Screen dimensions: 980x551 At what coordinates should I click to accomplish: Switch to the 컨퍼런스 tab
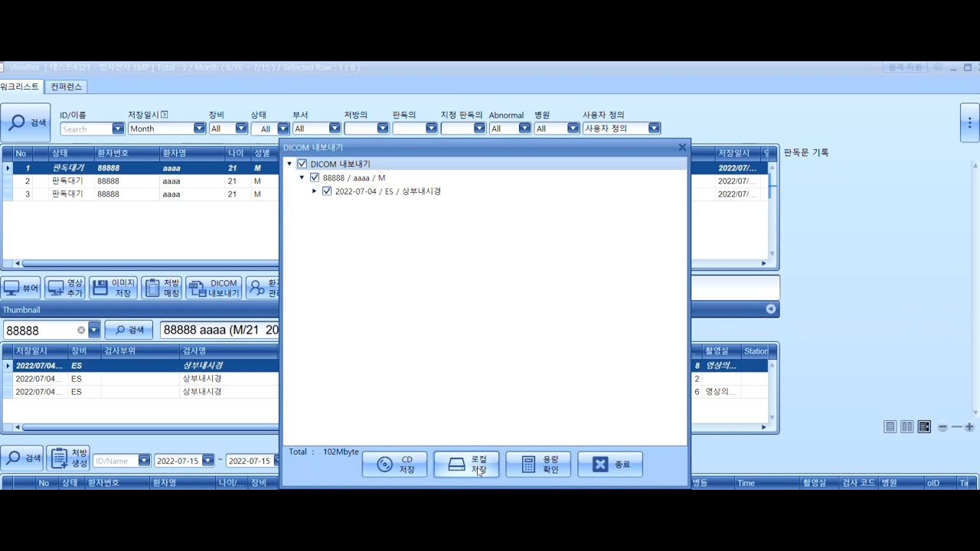[67, 86]
